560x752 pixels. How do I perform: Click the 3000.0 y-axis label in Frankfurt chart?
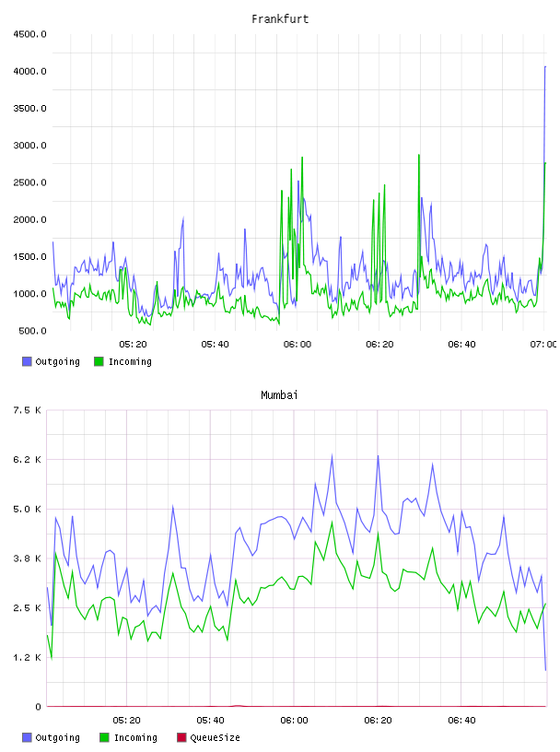point(29,146)
